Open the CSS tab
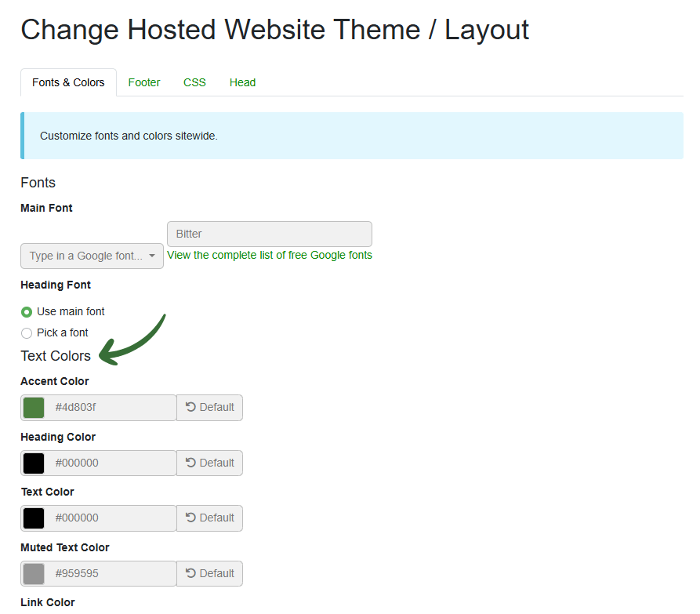 (194, 82)
